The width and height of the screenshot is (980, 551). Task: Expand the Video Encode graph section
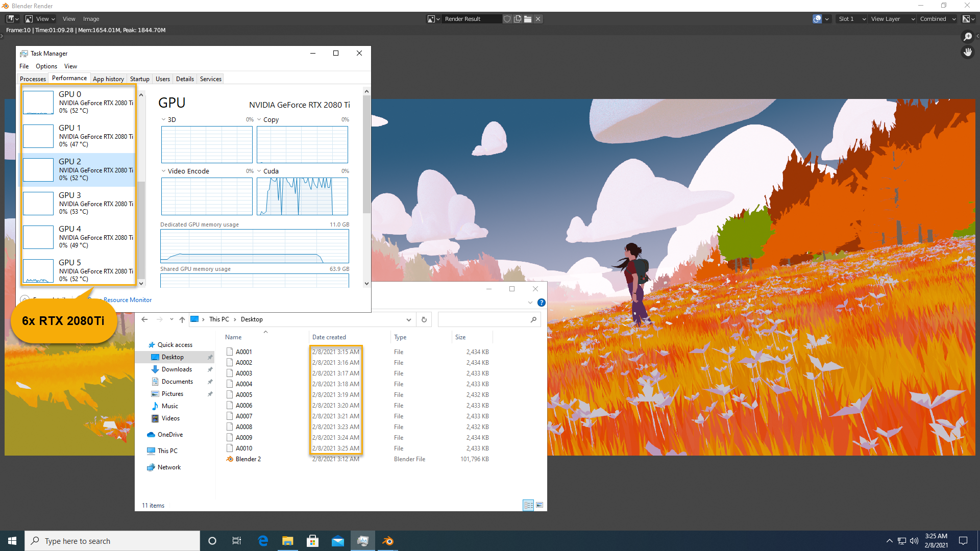click(x=163, y=171)
